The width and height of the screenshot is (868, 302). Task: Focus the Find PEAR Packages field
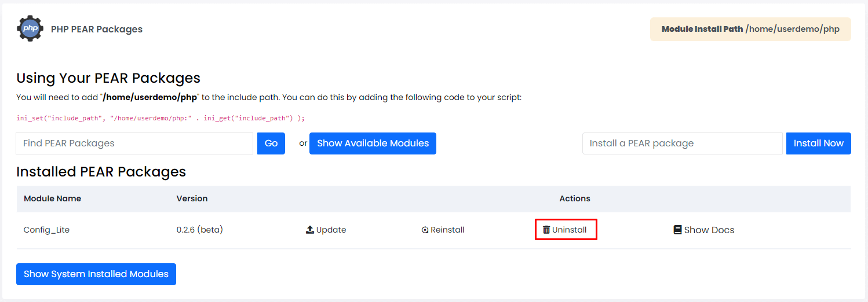pos(134,143)
